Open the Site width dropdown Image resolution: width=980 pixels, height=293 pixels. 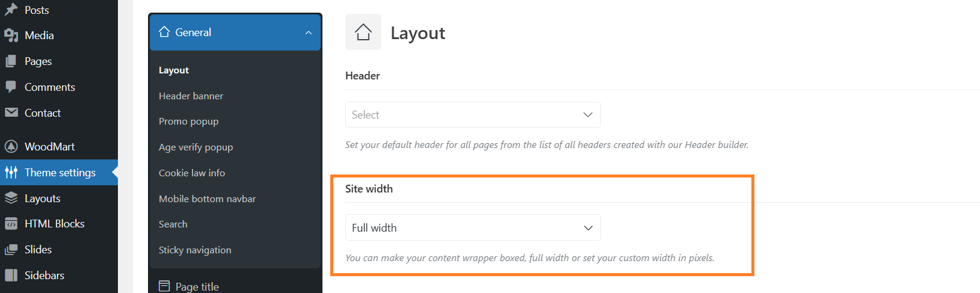tap(472, 228)
